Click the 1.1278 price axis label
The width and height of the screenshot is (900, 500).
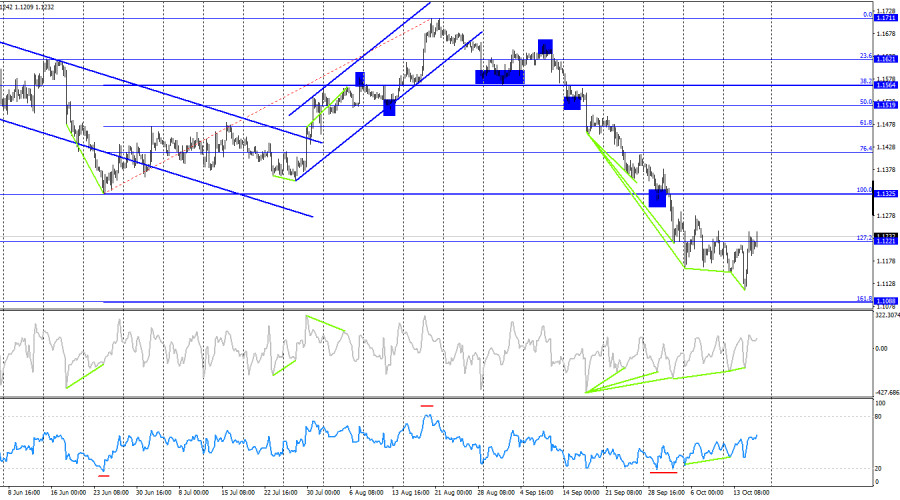pos(886,216)
